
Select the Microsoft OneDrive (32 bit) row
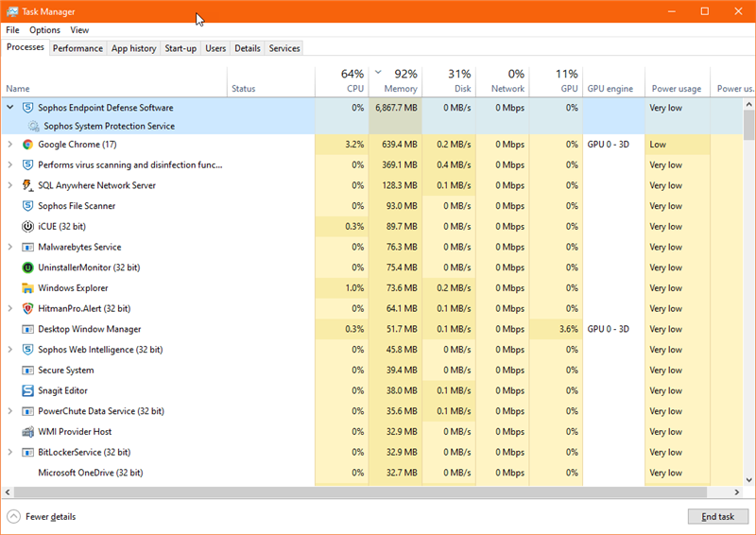pos(372,473)
